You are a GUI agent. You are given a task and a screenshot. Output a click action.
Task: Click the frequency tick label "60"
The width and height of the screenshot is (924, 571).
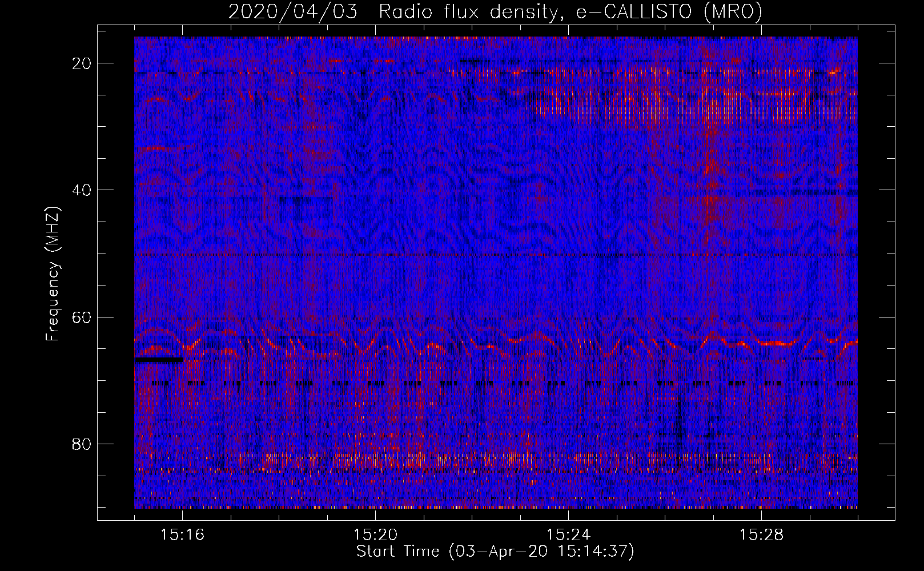point(82,317)
